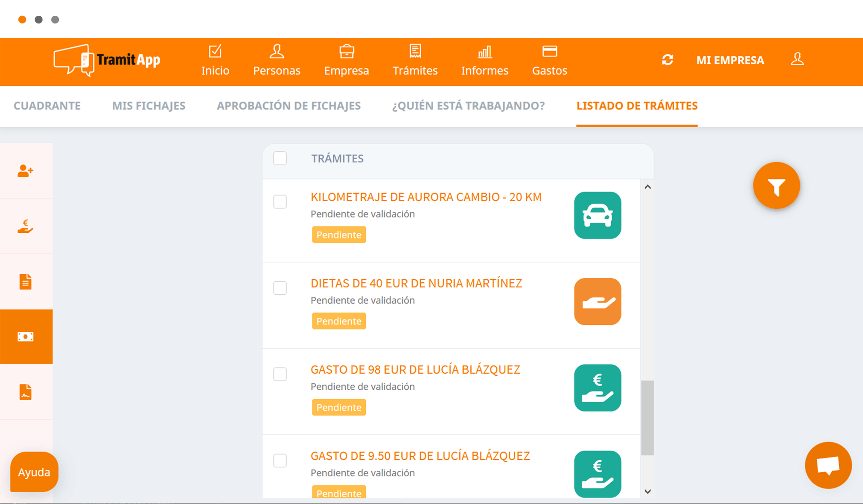Screen dimensions: 863x504
Task: Open the Gastos section
Action: pos(549,61)
